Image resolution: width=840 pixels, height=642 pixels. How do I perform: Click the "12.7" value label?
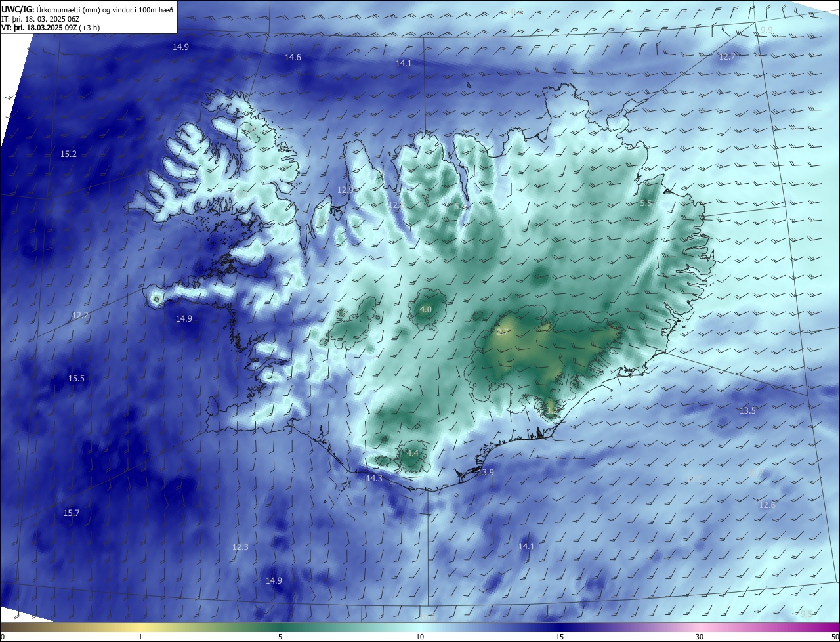(x=727, y=58)
